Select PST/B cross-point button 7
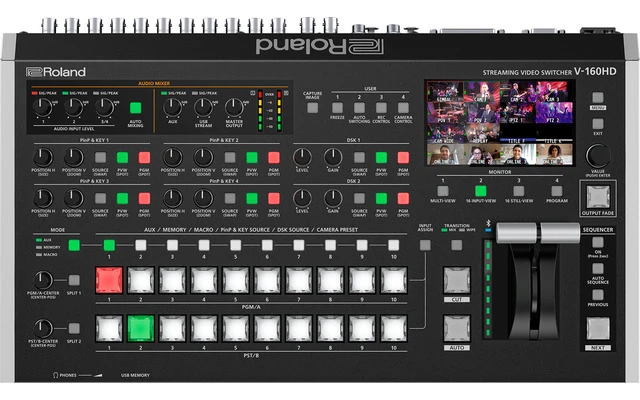Screen dimensions: 640x400 point(299,329)
